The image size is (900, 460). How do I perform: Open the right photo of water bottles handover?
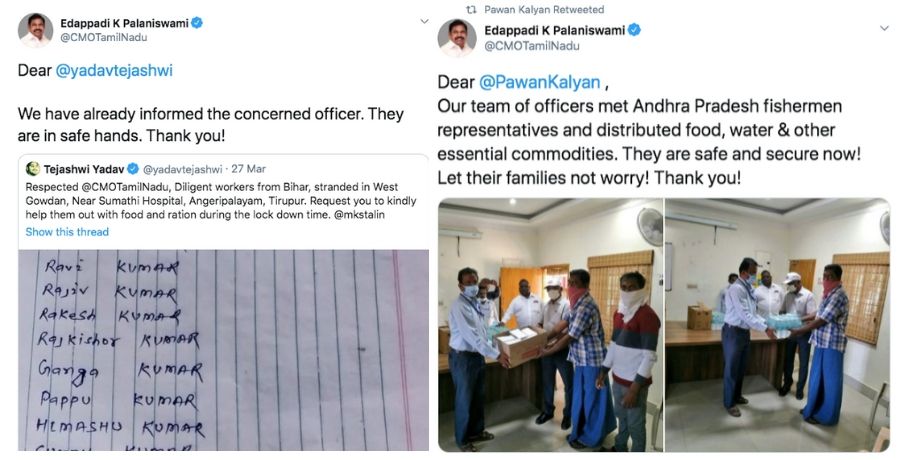[x=778, y=324]
